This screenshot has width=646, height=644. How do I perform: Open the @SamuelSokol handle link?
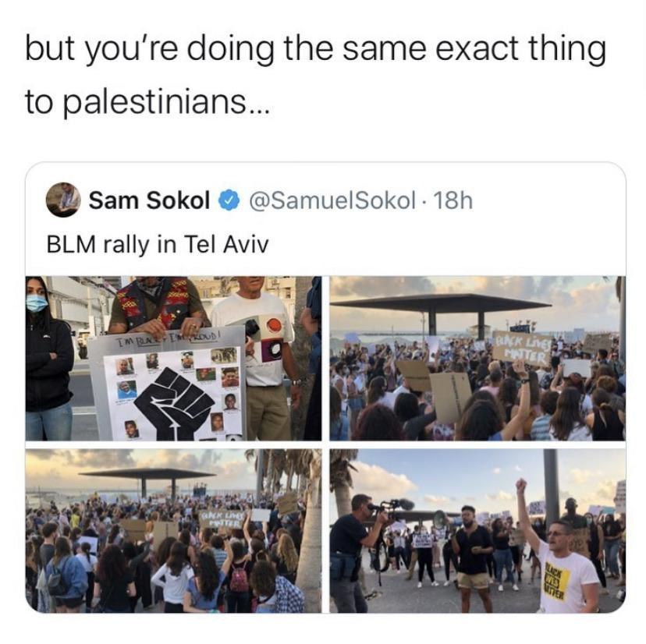tap(332, 200)
